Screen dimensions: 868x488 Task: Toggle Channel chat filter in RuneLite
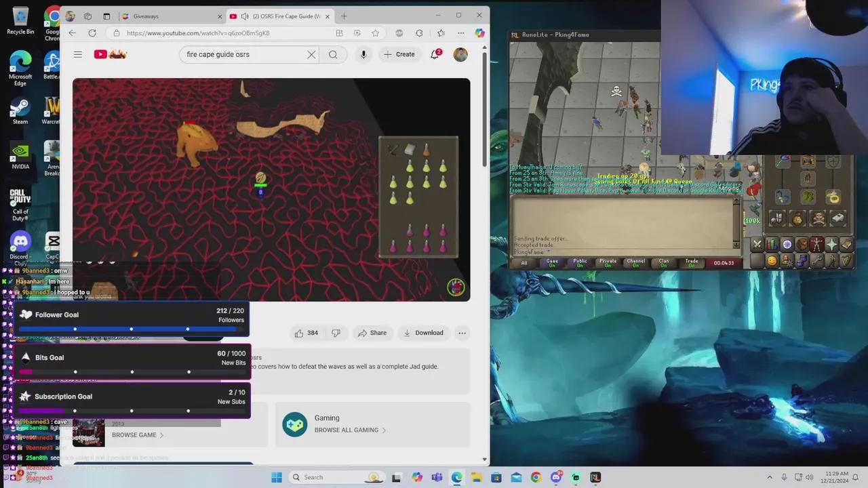(x=636, y=263)
